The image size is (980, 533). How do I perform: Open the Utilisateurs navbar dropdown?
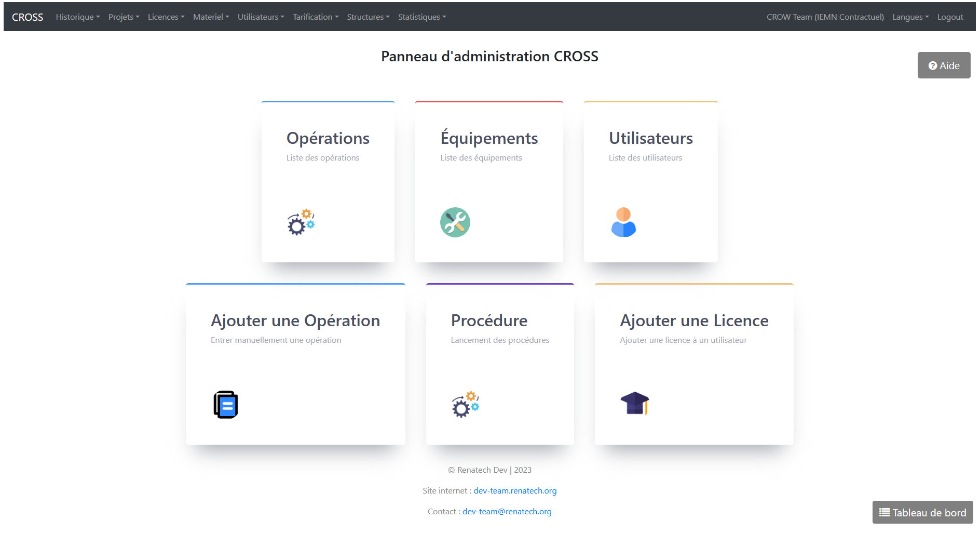(x=261, y=17)
